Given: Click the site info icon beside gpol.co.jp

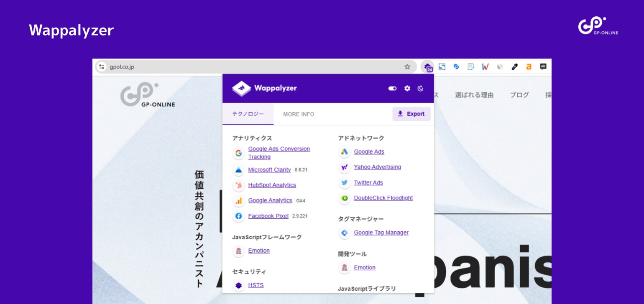Looking at the screenshot, I should (102, 67).
